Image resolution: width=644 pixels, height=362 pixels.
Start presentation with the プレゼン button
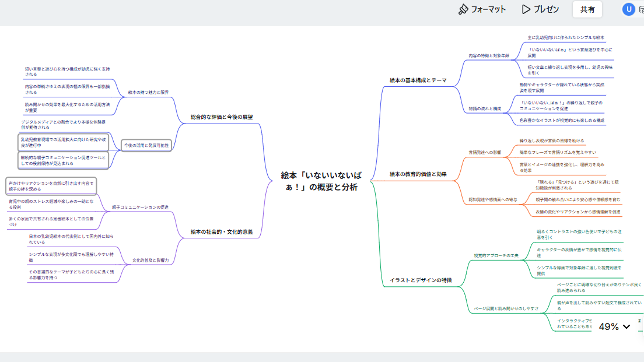(540, 9)
